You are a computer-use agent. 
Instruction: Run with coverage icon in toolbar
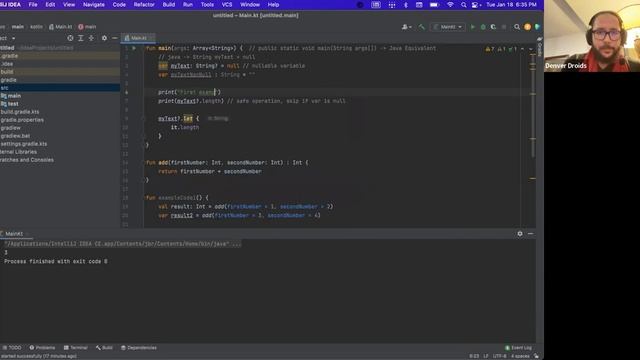coord(493,27)
